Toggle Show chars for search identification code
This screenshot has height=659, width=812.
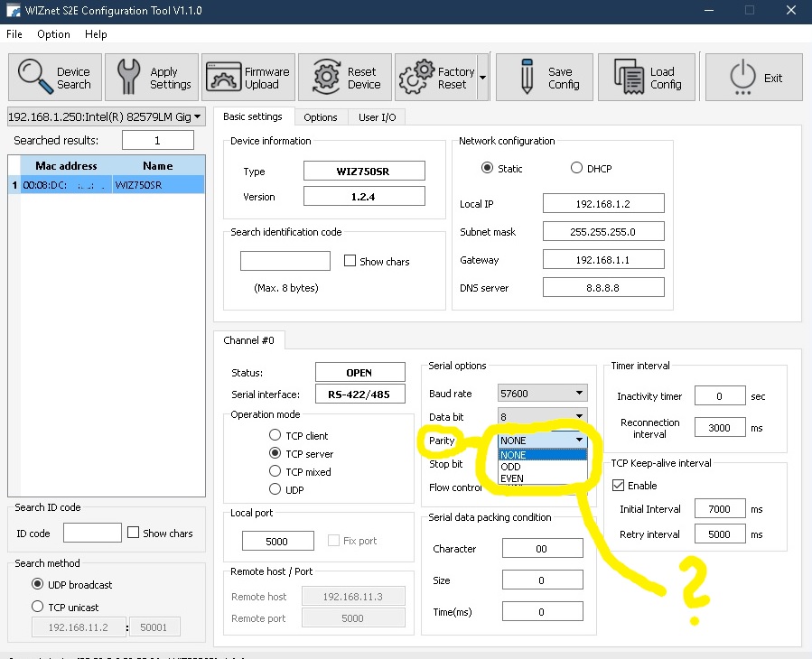point(350,260)
